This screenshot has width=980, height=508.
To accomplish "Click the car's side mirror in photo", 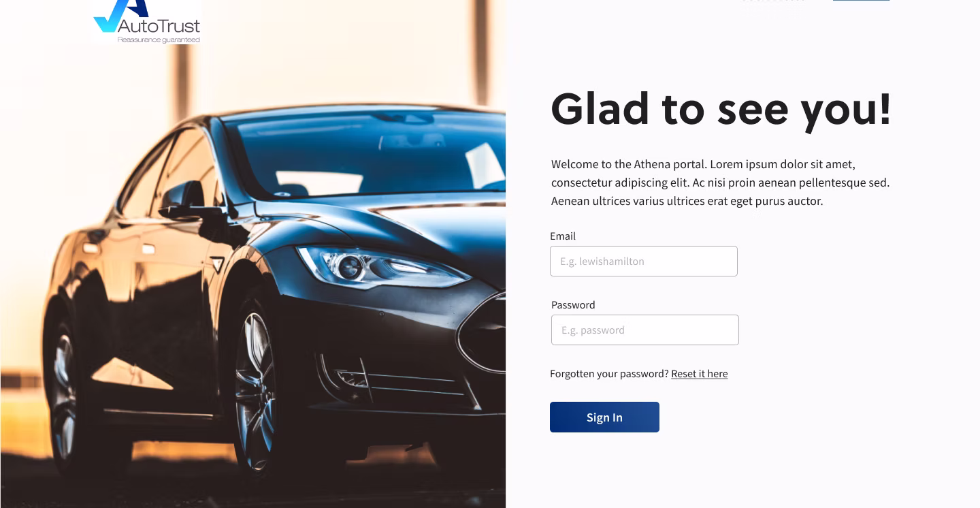I will 182,197.
